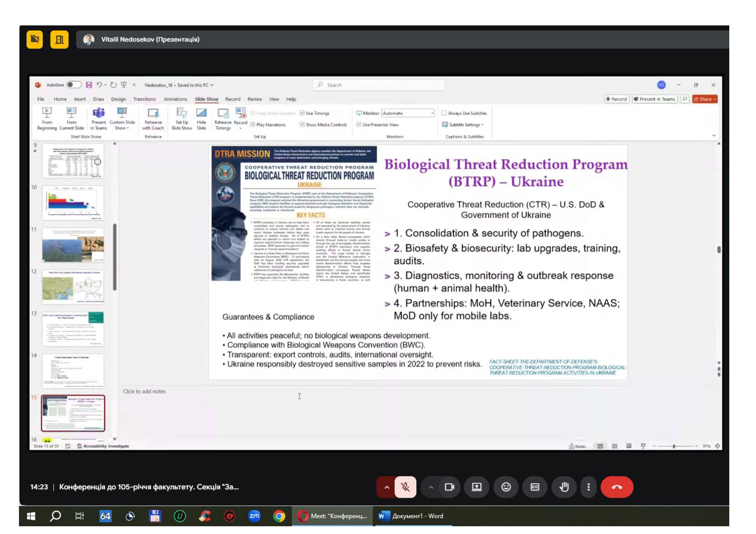Open Word document in taskbar
Viewport: 756px width, 534px height.
coord(413,516)
